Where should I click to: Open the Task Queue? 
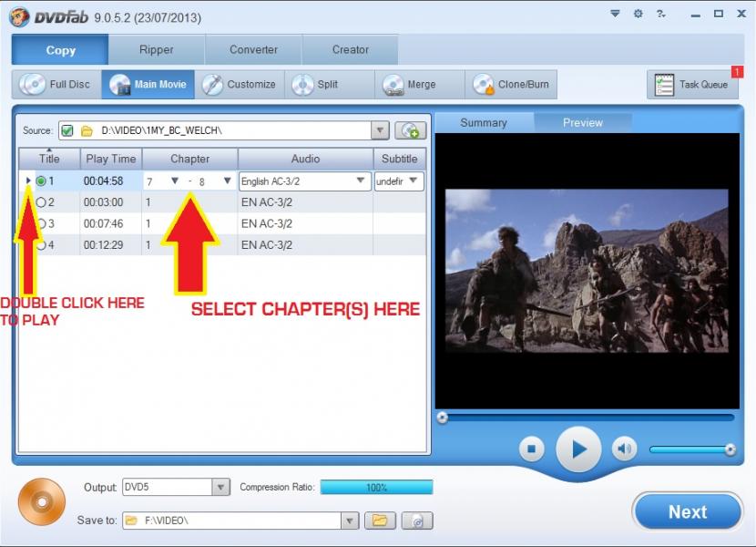coord(692,85)
